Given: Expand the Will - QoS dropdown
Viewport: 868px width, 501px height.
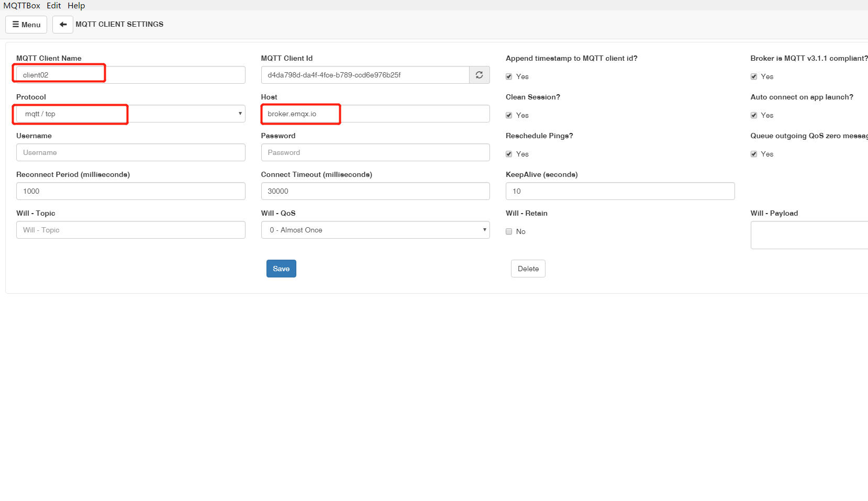Looking at the screenshot, I should point(375,230).
